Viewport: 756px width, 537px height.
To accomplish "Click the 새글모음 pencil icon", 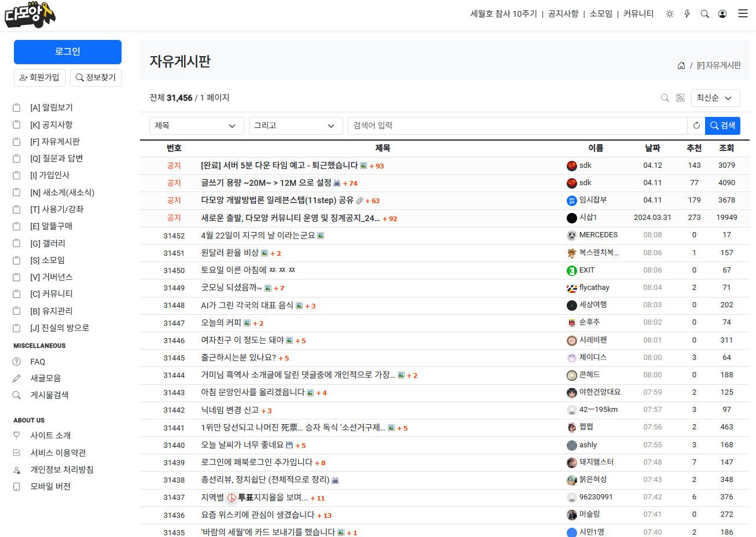I will [x=17, y=378].
